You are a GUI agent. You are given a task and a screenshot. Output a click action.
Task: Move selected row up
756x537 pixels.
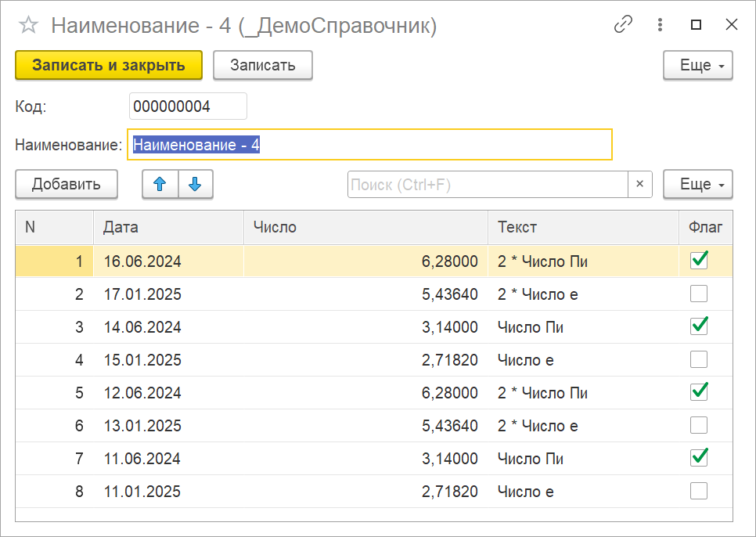[160, 185]
